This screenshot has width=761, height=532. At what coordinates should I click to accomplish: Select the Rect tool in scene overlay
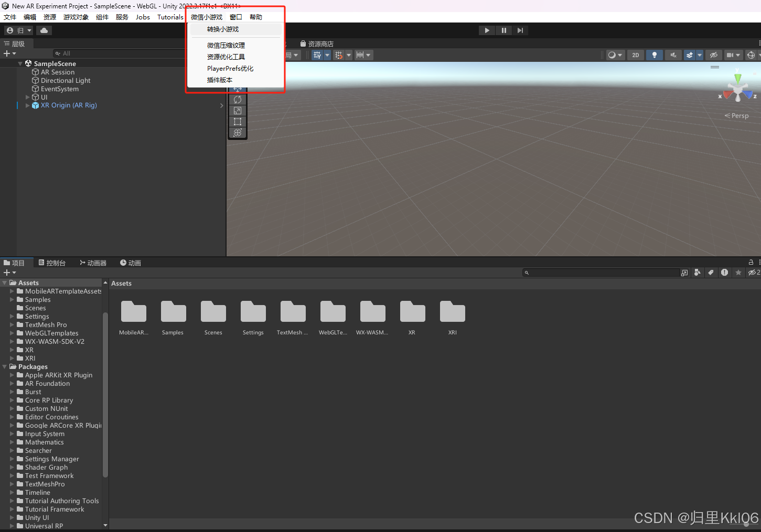click(x=238, y=122)
